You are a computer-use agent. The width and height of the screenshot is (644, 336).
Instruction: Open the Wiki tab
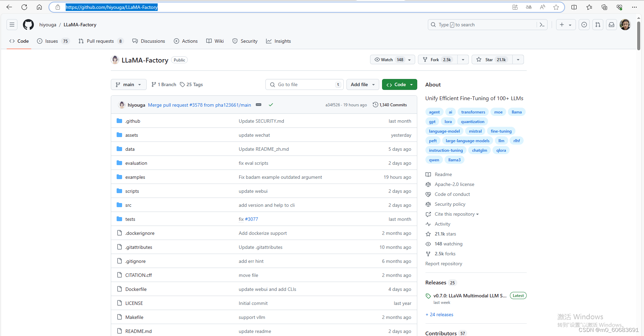click(215, 41)
